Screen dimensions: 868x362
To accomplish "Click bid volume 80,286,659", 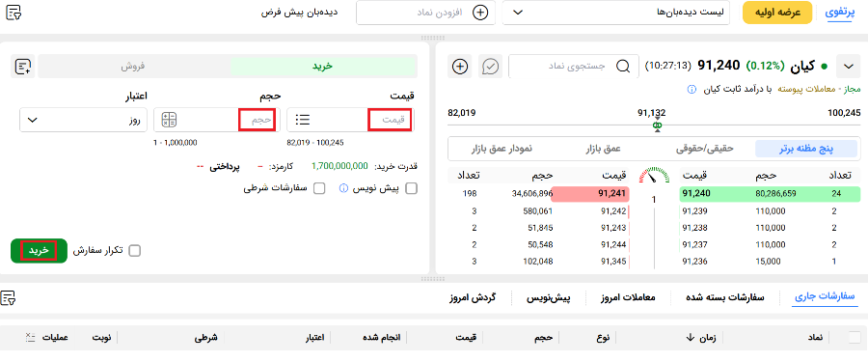I will click(x=775, y=194).
